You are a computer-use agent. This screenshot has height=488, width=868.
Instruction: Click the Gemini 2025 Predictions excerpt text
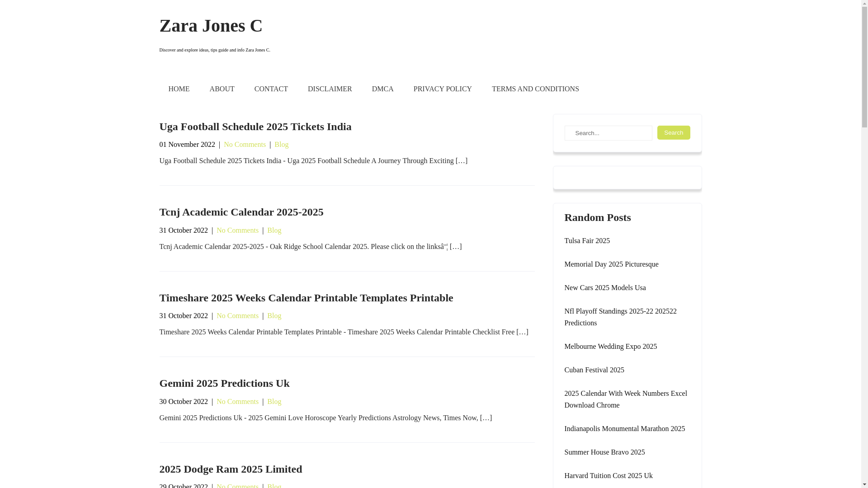325,418
